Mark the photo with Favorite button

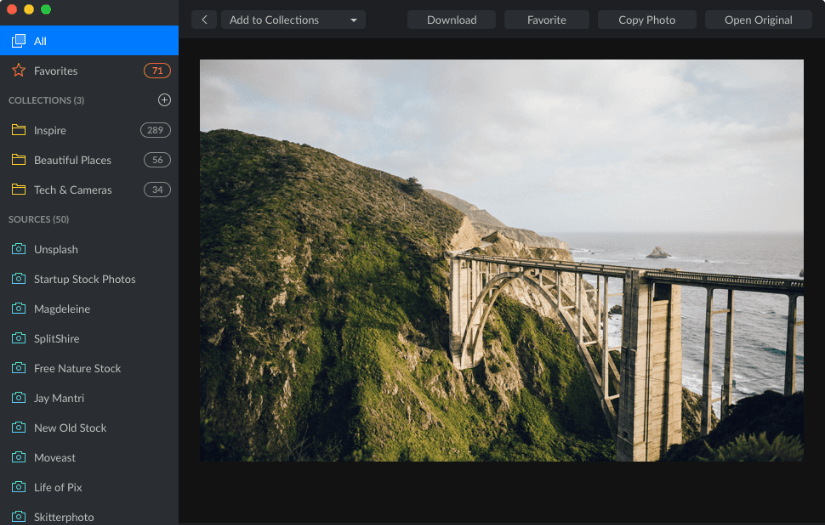coord(547,20)
